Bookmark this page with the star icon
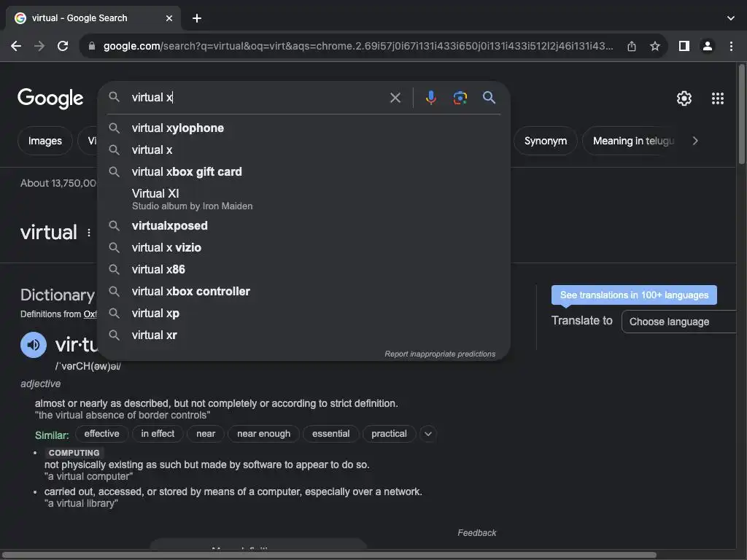The height and width of the screenshot is (560, 747). tap(655, 46)
